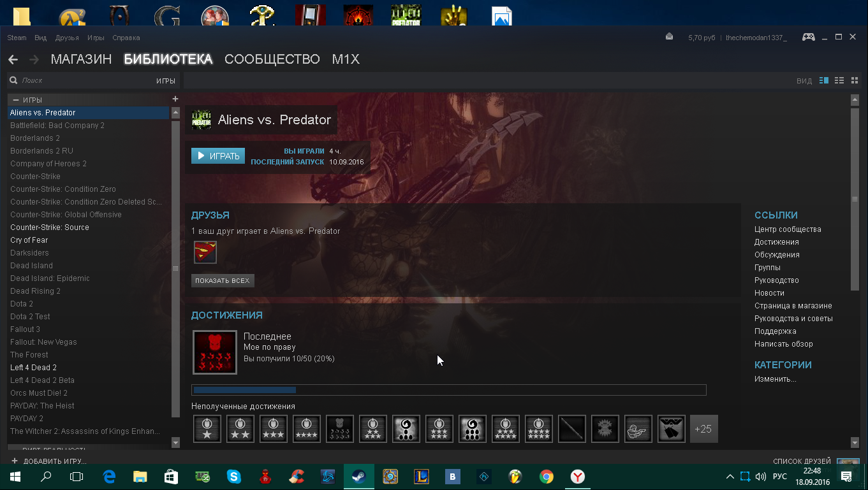Open Skype from the taskbar
This screenshot has height=490, width=868.
[x=234, y=476]
